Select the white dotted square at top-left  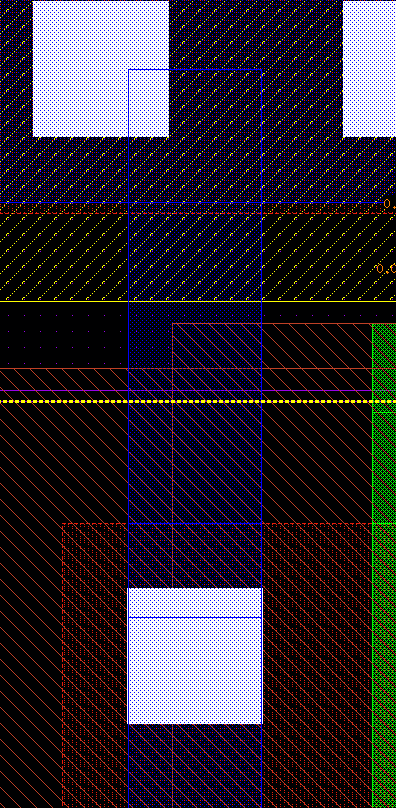(101, 69)
